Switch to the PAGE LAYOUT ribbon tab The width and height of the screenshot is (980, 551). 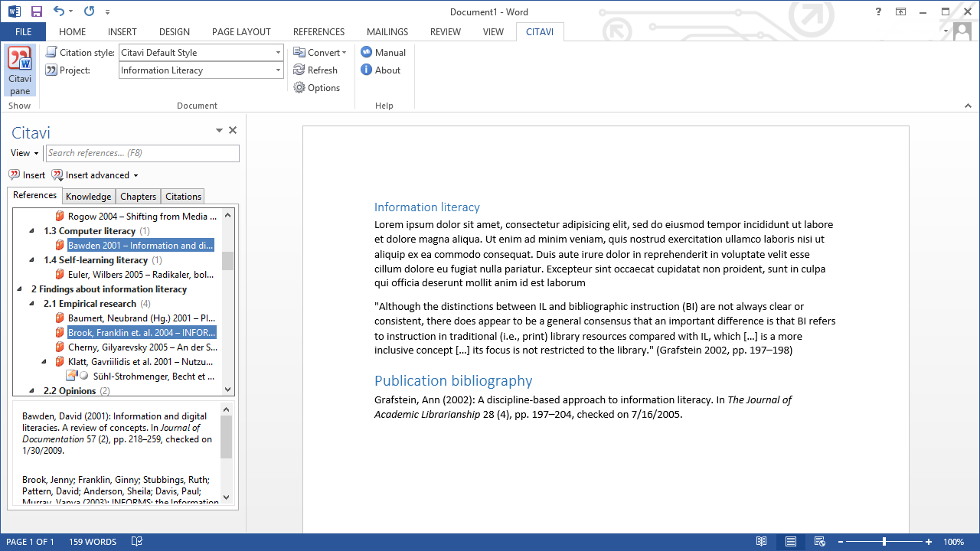(241, 32)
